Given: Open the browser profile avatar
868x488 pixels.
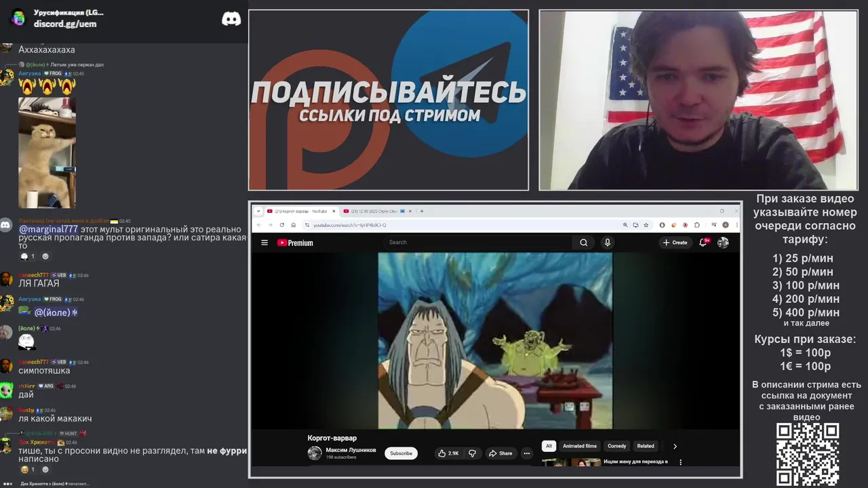Looking at the screenshot, I should point(725,225).
